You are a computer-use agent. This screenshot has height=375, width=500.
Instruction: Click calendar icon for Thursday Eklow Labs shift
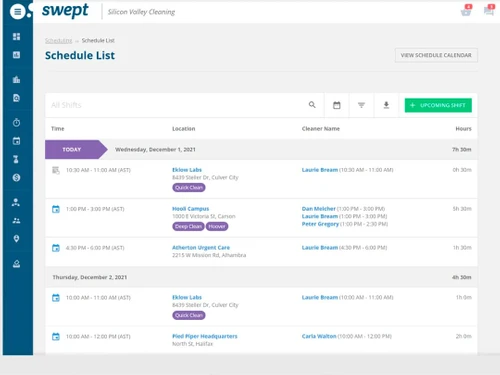click(x=56, y=298)
